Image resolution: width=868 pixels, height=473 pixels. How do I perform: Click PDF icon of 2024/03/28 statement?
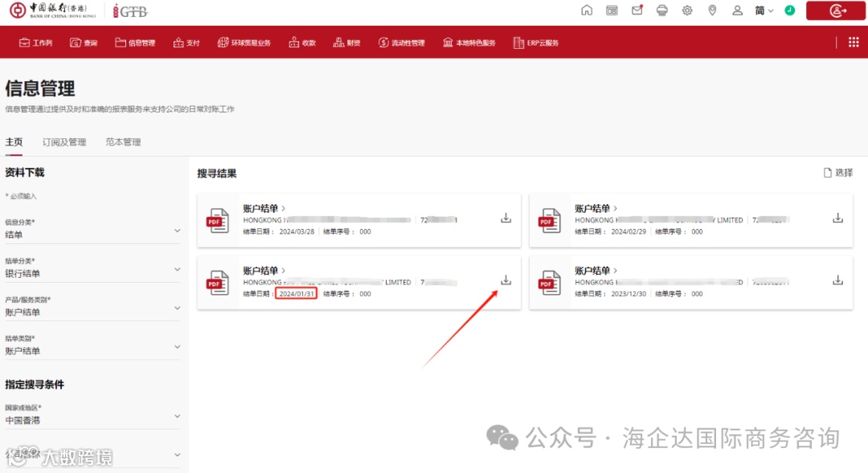pyautogui.click(x=218, y=221)
